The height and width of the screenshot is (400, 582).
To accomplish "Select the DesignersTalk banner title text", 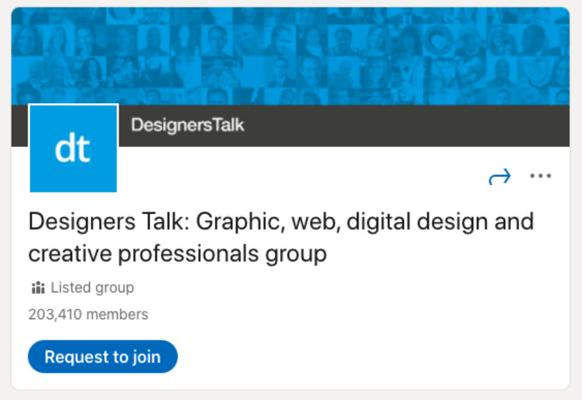I will click(x=187, y=125).
